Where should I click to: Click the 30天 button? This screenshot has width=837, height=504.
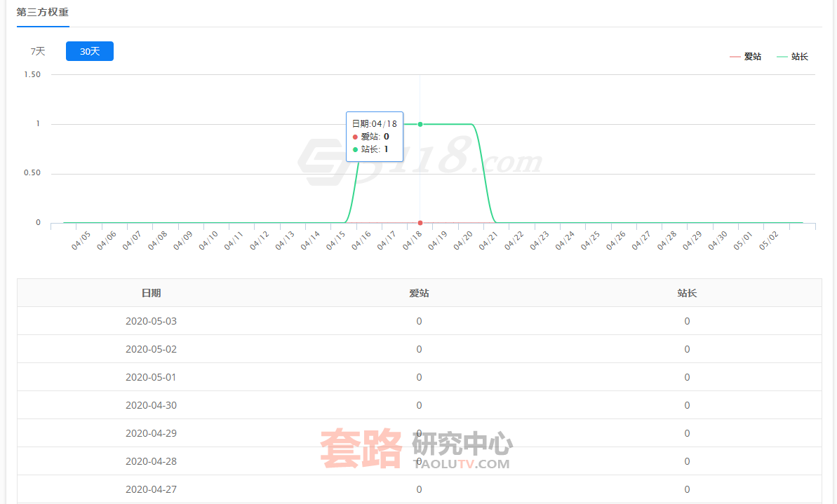click(89, 50)
